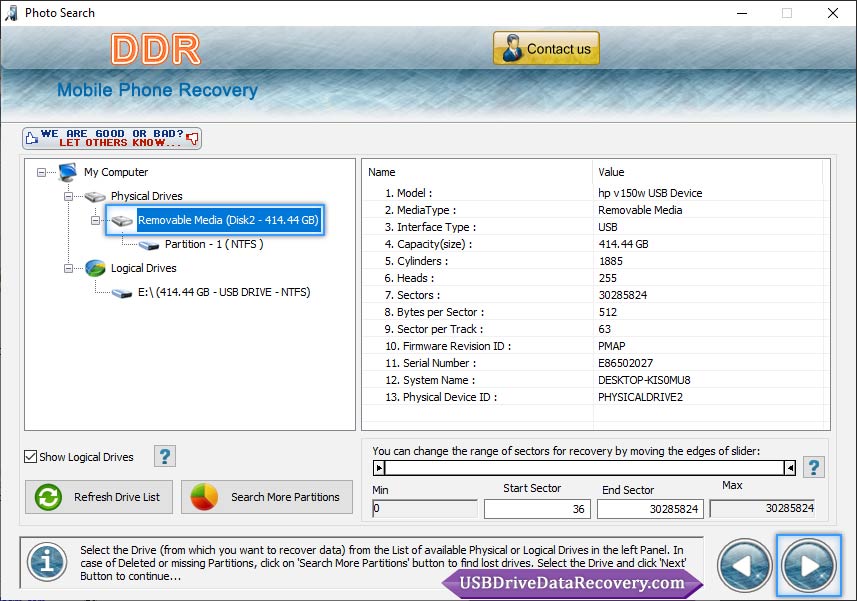Collapse the Removable Media disk node
The image size is (857, 601).
(95, 220)
